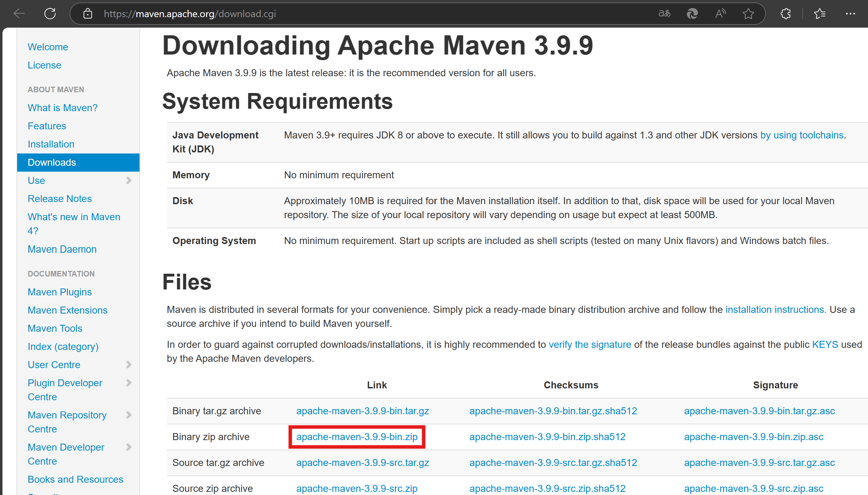Expand the Use submenu arrow

[x=129, y=180]
